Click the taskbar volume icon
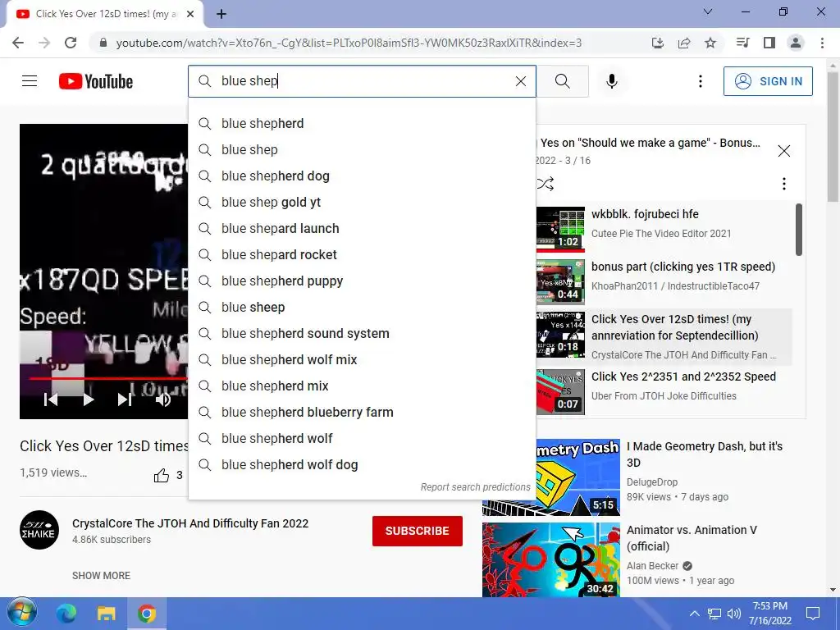840x630 pixels. tap(733, 614)
